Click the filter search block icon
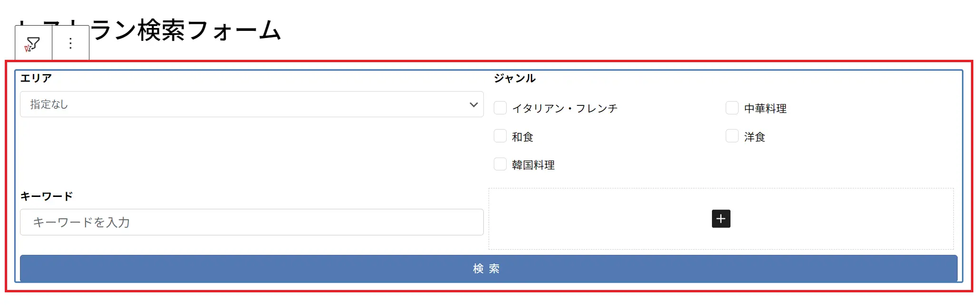Screen dimensions: 980x308 pyautogui.click(x=33, y=44)
